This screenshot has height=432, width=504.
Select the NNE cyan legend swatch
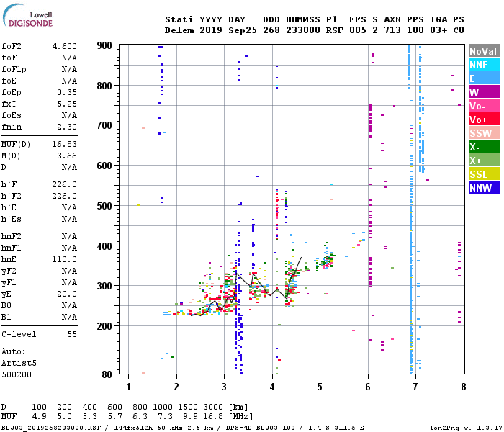[484, 65]
